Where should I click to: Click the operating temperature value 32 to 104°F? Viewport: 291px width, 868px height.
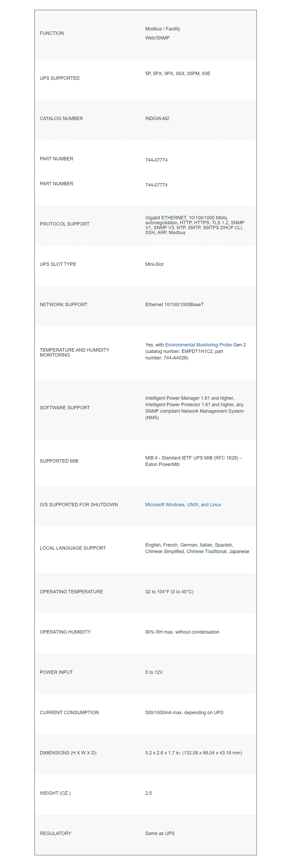(x=169, y=591)
